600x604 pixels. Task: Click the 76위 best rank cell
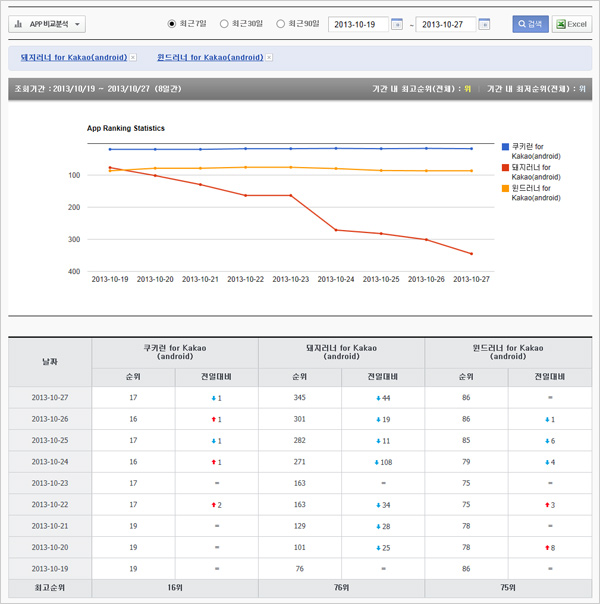point(341,588)
